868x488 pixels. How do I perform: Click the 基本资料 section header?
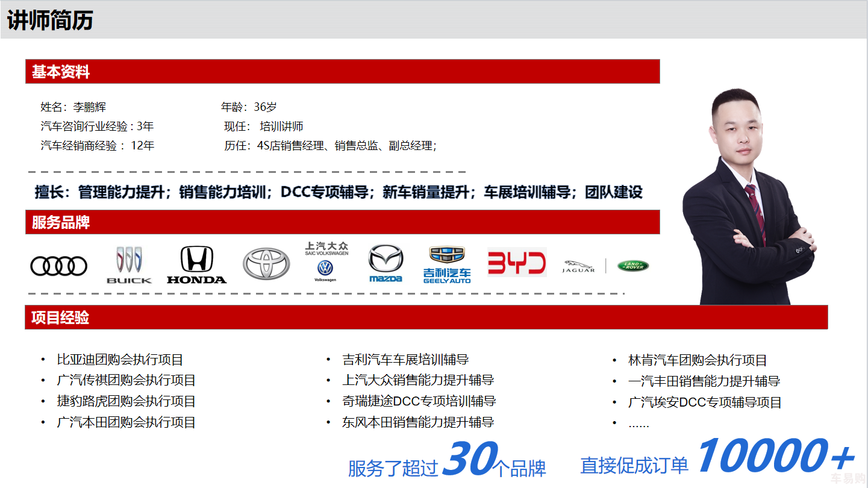[343, 71]
